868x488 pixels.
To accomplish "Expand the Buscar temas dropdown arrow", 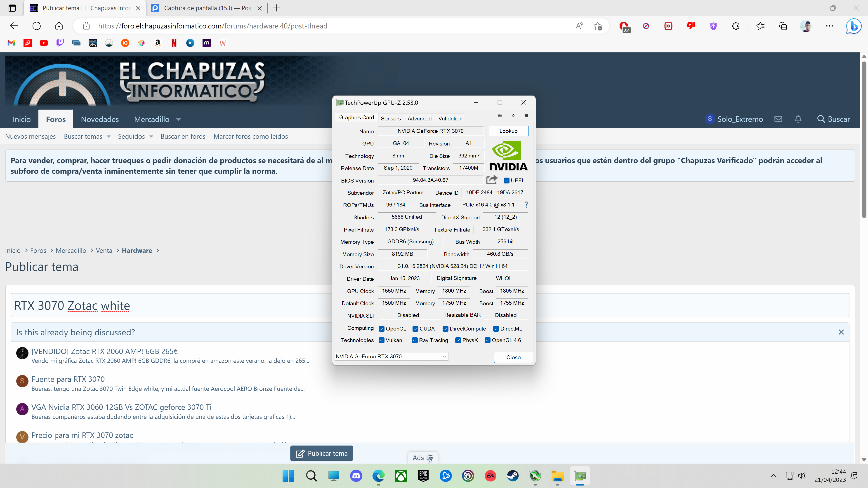I will (108, 136).
